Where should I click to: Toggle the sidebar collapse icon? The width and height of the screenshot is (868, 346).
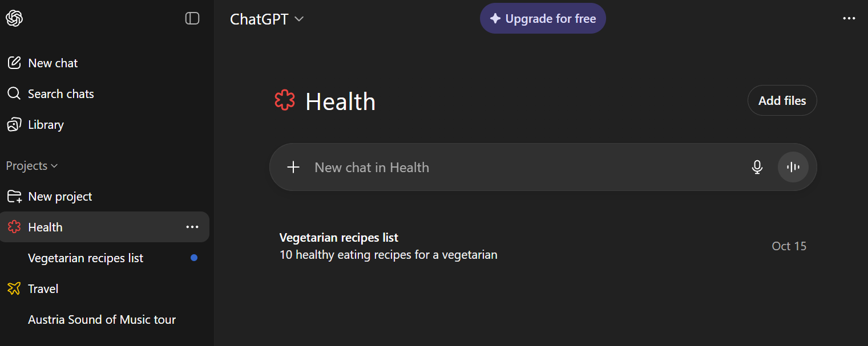pos(192,18)
